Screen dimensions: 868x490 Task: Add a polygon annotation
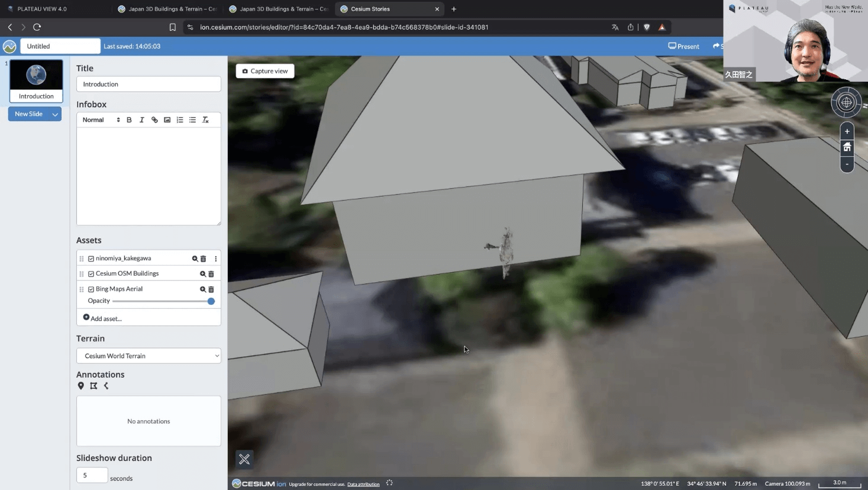coord(93,386)
